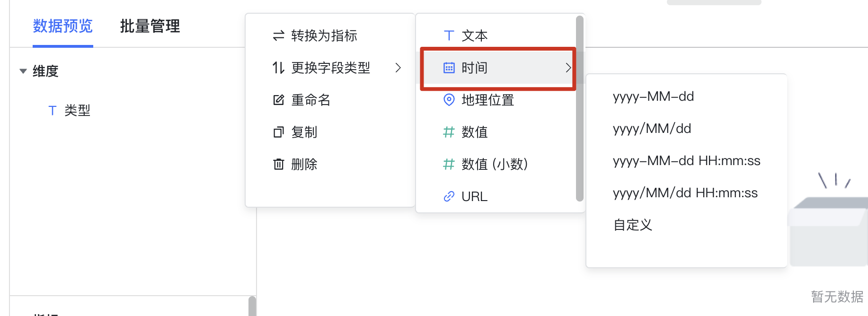Click the convert-to-metric swap icon
868x316 pixels.
(278, 35)
